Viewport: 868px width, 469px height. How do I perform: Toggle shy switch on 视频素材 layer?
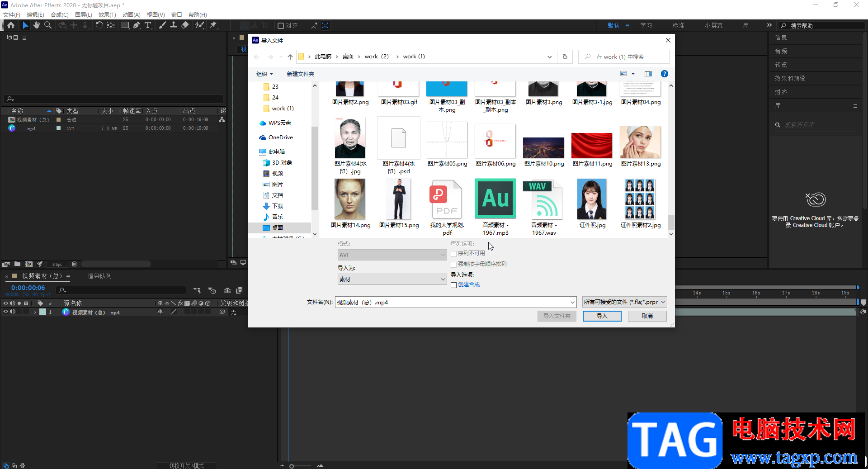click(x=160, y=312)
